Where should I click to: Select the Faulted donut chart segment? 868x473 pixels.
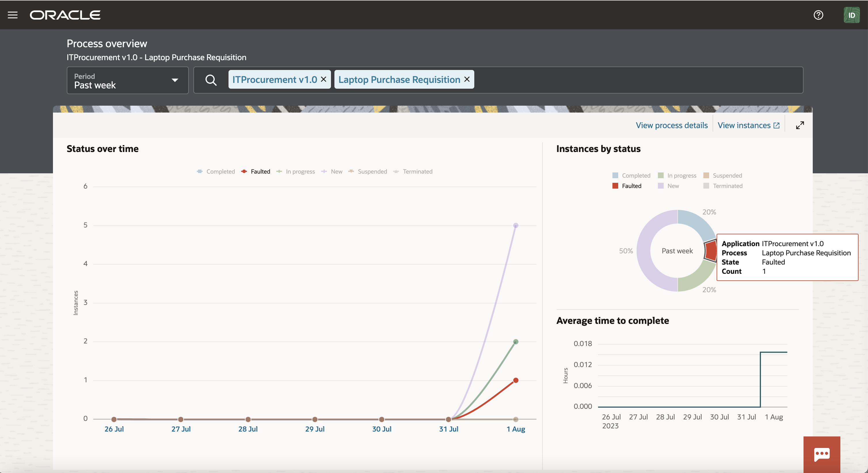coord(711,251)
